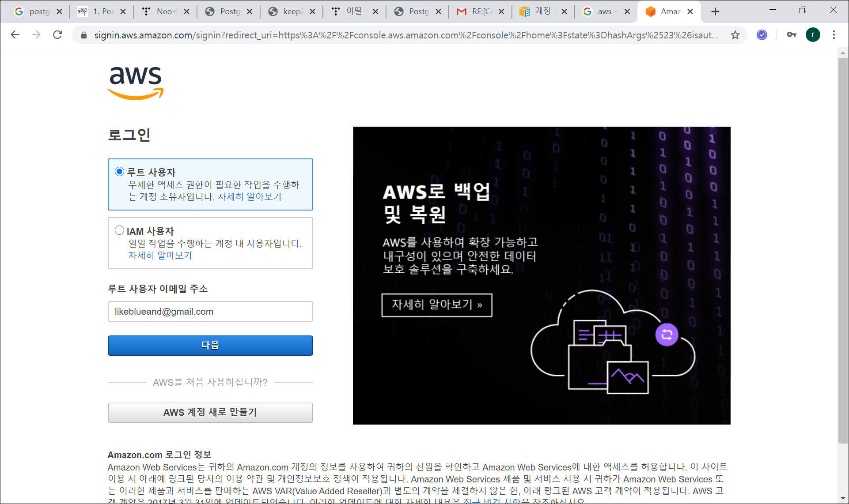Open 자세히 알아보기 link under IAM 사용자

click(x=160, y=255)
